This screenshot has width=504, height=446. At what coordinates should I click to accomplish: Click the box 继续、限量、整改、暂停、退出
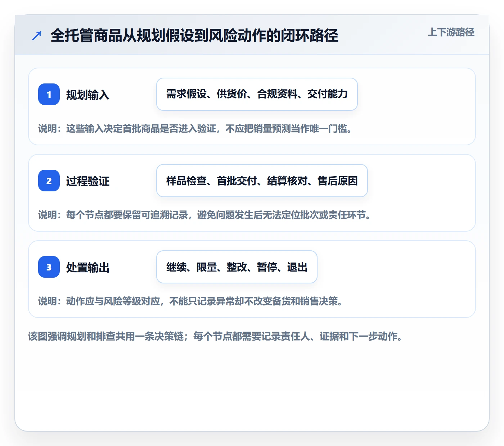(x=237, y=267)
